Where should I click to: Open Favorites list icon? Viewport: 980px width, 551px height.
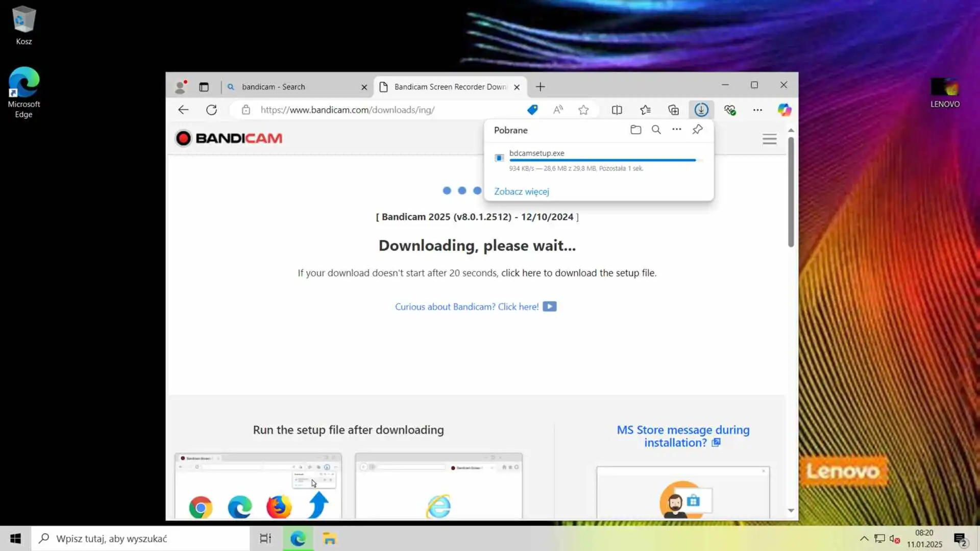point(645,110)
